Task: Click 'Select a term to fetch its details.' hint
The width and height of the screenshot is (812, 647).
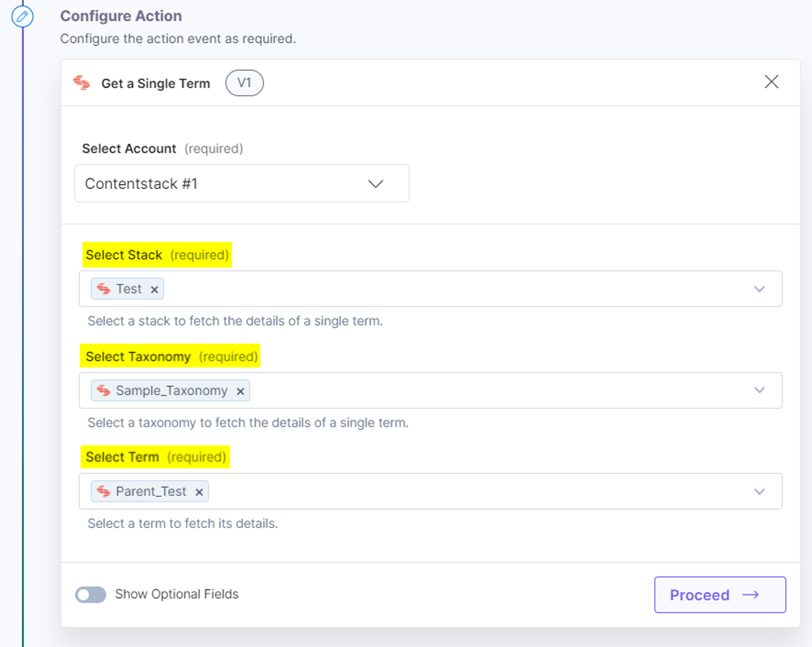Action: coord(183,524)
